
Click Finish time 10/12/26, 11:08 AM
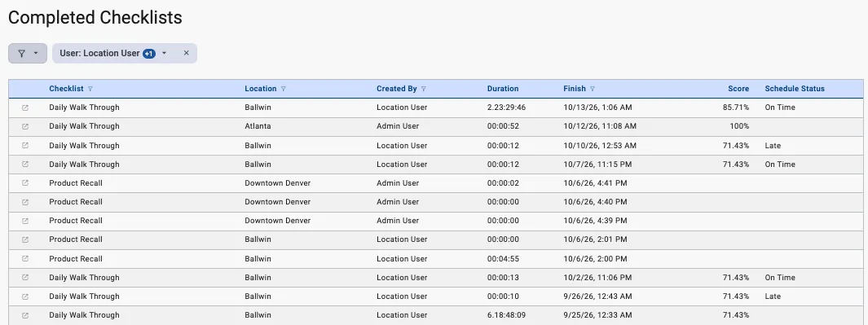600,126
